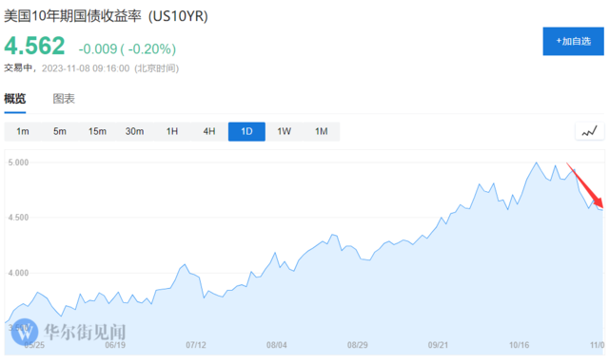Click the 4.562 current yield value
The height and width of the screenshot is (364, 609).
[34, 46]
